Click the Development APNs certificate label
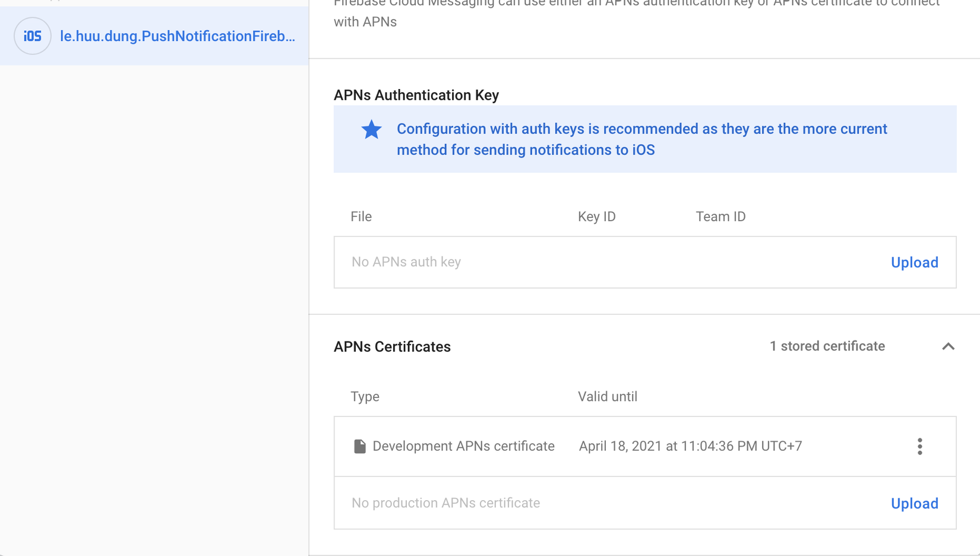Viewport: 980px width, 556px height. [x=463, y=446]
